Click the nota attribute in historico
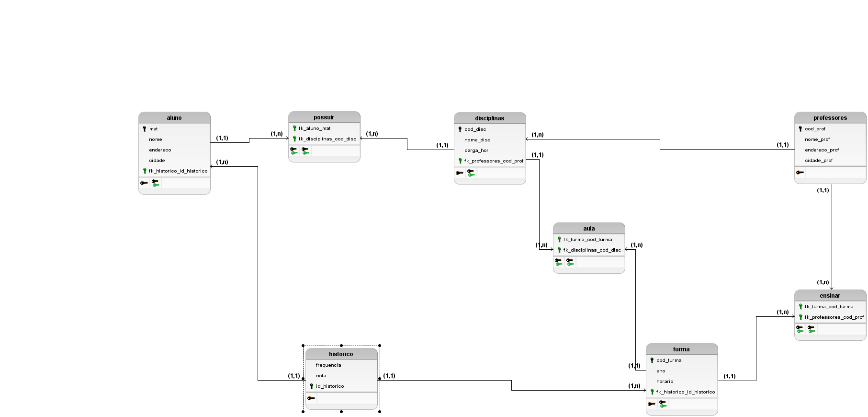 click(x=321, y=376)
